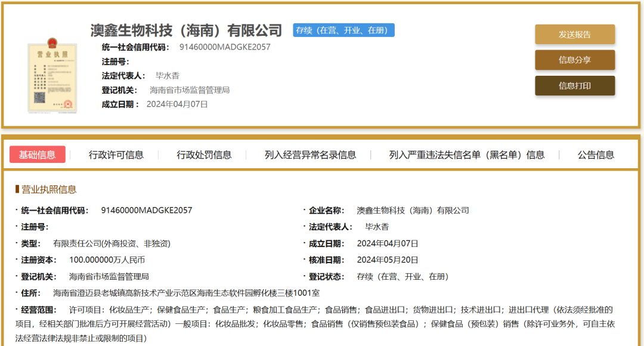Click the 住所 address text
644x346 pixels.
(x=186, y=293)
